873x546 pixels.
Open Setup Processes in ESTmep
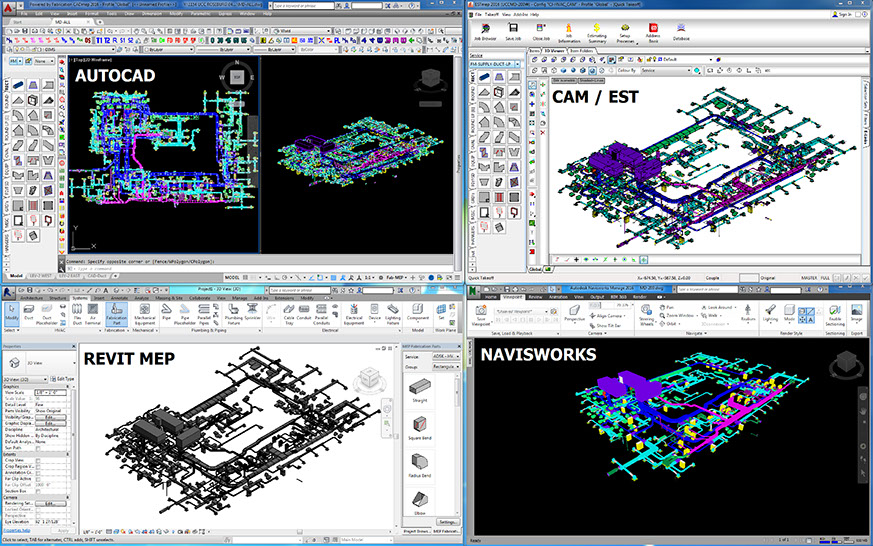(625, 33)
